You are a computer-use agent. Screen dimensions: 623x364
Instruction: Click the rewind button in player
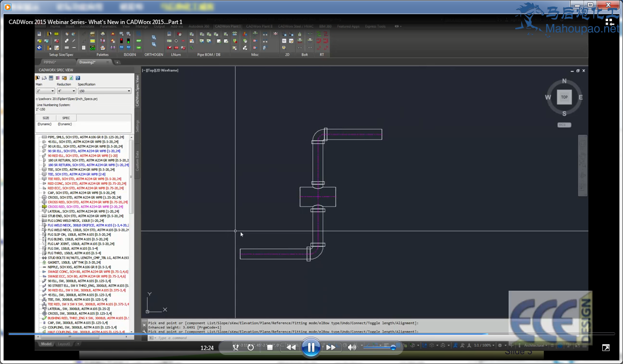pos(291,347)
